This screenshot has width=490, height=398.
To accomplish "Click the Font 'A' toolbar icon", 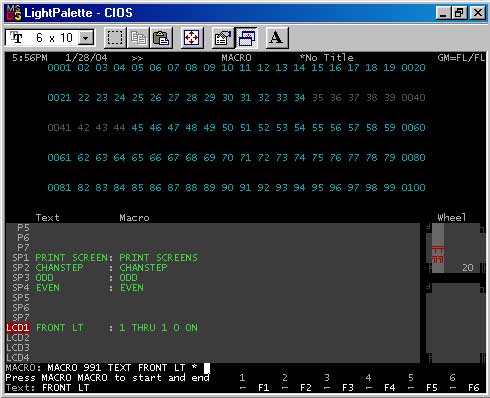I will (276, 38).
